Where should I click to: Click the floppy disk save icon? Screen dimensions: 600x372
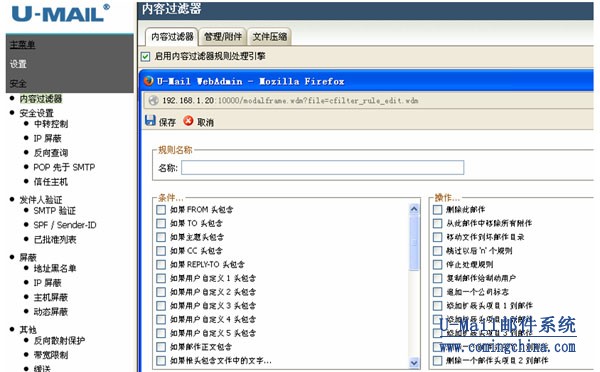tap(150, 121)
